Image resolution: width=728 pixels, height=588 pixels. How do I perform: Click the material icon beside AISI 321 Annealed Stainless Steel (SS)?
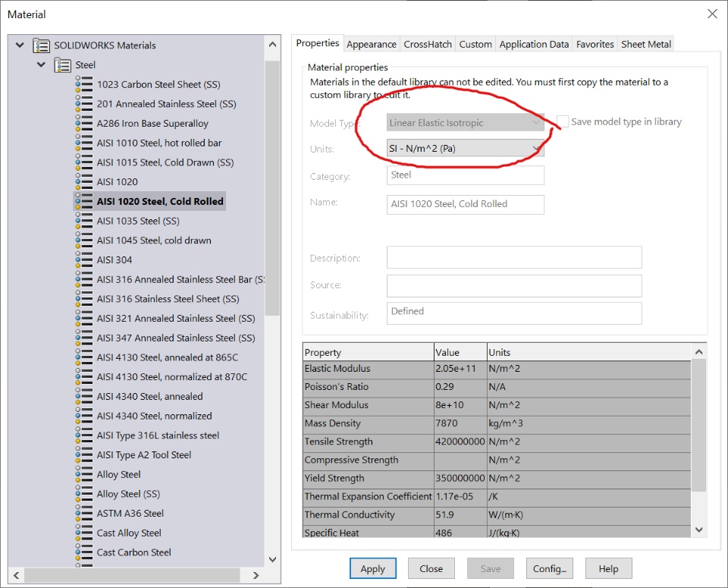pos(84,319)
